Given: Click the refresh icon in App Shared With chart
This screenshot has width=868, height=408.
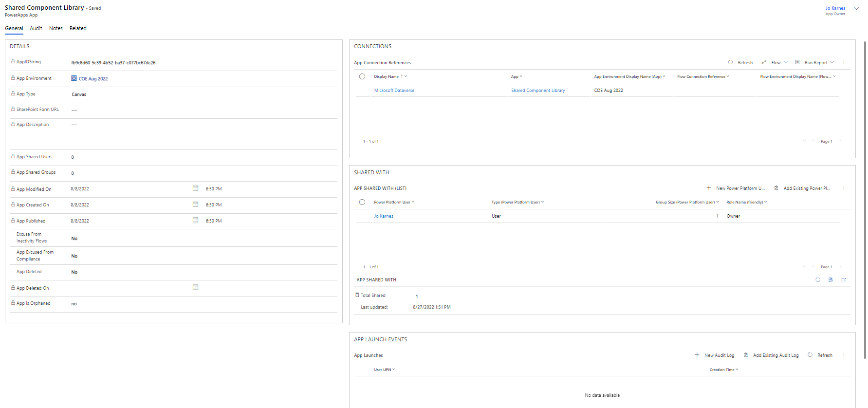Looking at the screenshot, I should [818, 280].
